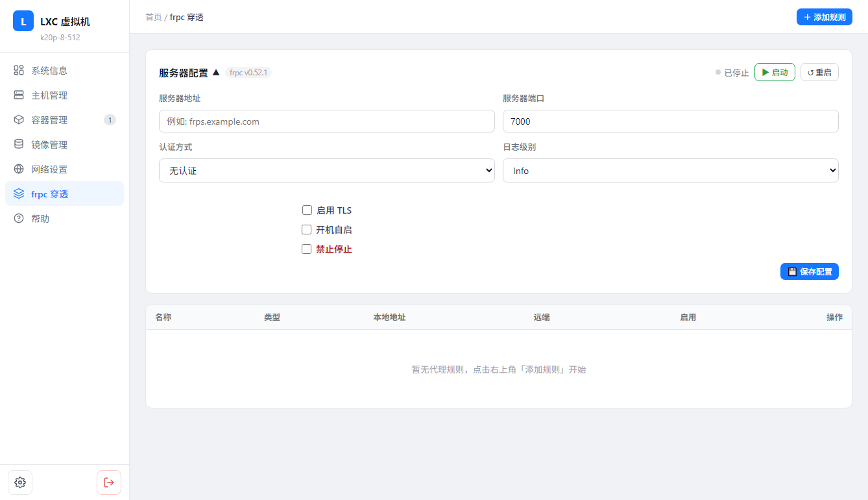Tick the 开机自启 checkbox

coord(307,229)
